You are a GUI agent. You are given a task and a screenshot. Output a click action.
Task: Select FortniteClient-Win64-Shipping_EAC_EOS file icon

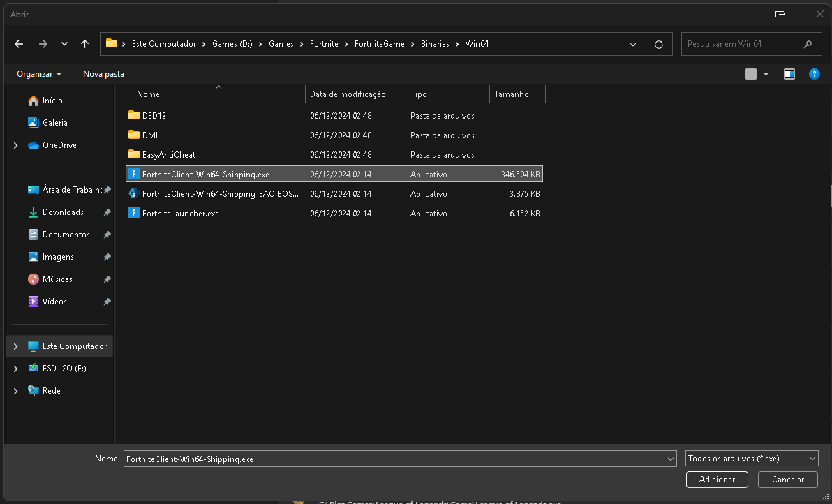click(134, 193)
